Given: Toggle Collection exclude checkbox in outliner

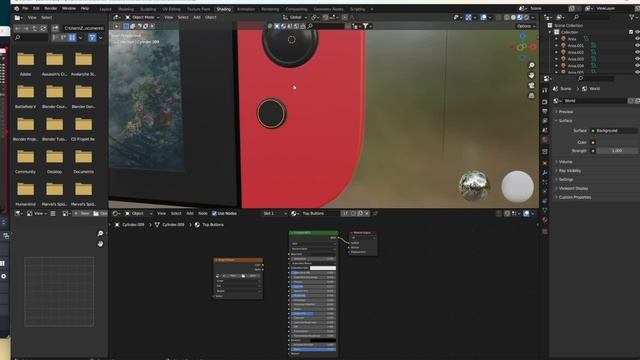Looking at the screenshot, I should point(631,32).
